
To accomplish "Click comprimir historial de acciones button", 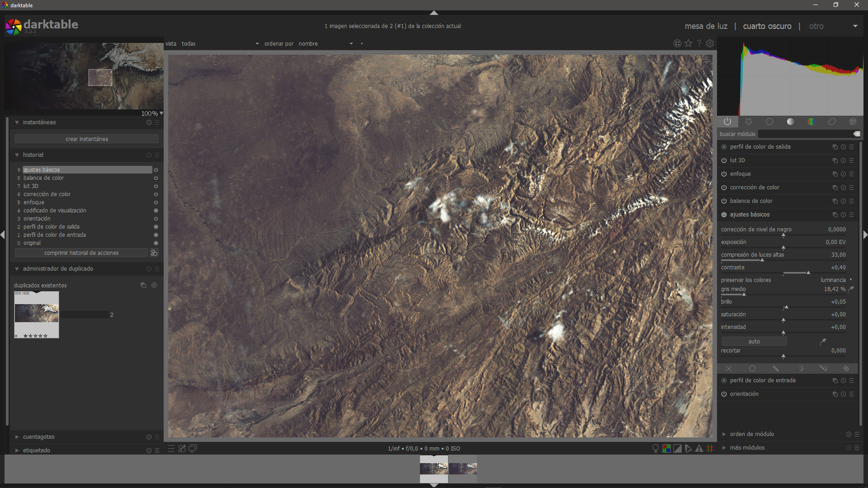I will coord(81,253).
